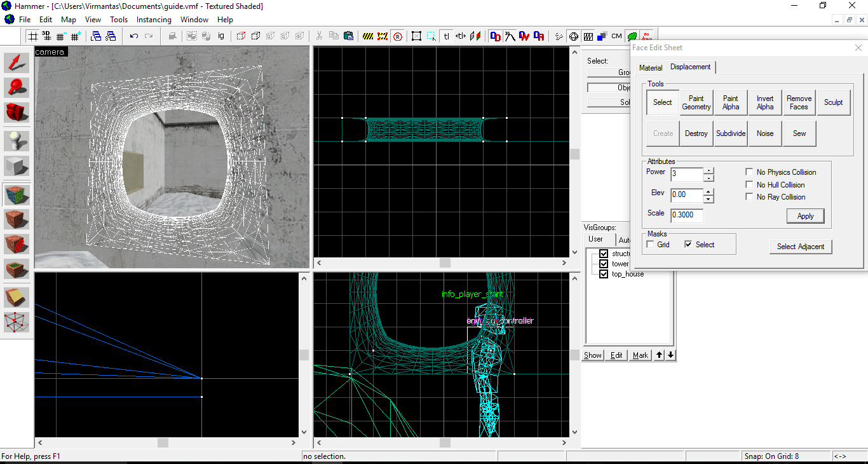The width and height of the screenshot is (868, 464).
Task: Decrease Elev value with down arrow
Action: point(709,200)
